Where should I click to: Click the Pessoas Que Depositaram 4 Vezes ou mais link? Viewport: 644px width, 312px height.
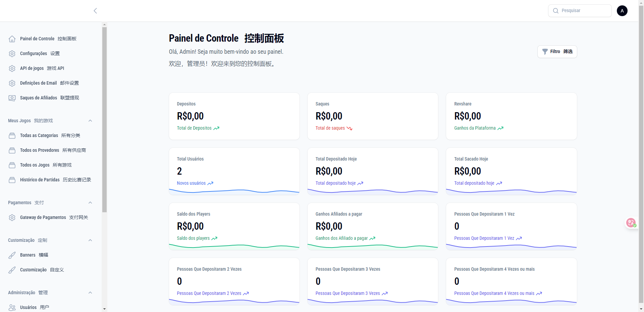click(494, 294)
